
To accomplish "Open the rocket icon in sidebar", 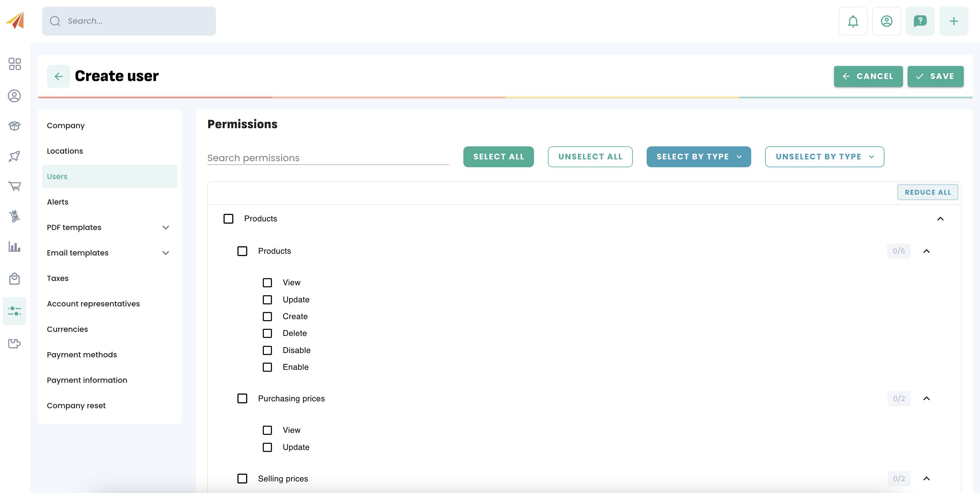I will [x=14, y=156].
